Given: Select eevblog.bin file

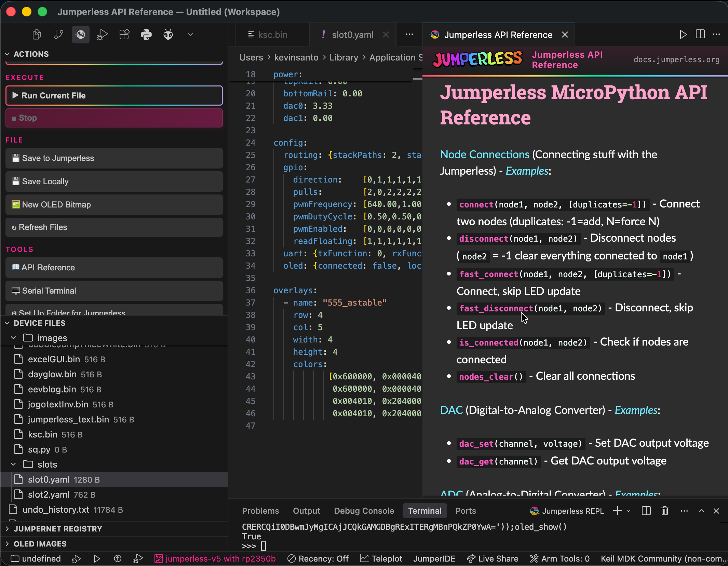Looking at the screenshot, I should 114,389.
